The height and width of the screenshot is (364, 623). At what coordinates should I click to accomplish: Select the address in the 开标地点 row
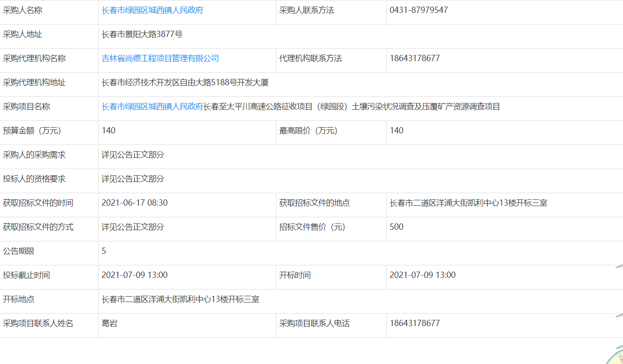tap(180, 299)
